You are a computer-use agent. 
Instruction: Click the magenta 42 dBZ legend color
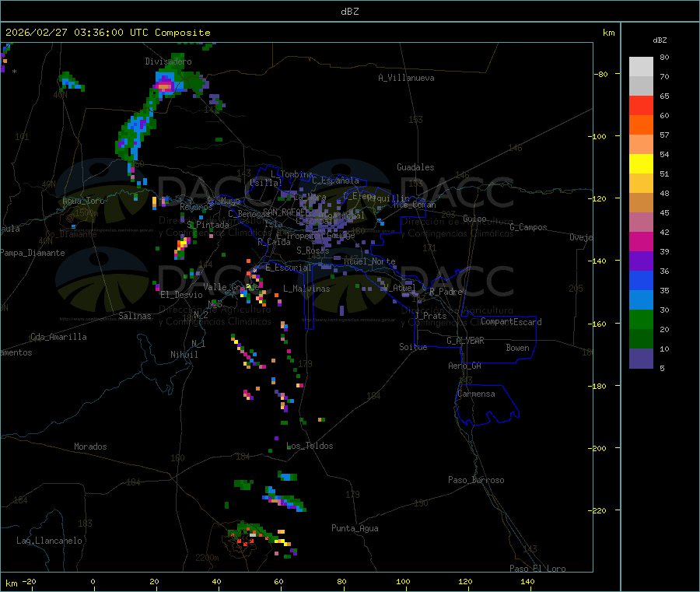point(641,241)
